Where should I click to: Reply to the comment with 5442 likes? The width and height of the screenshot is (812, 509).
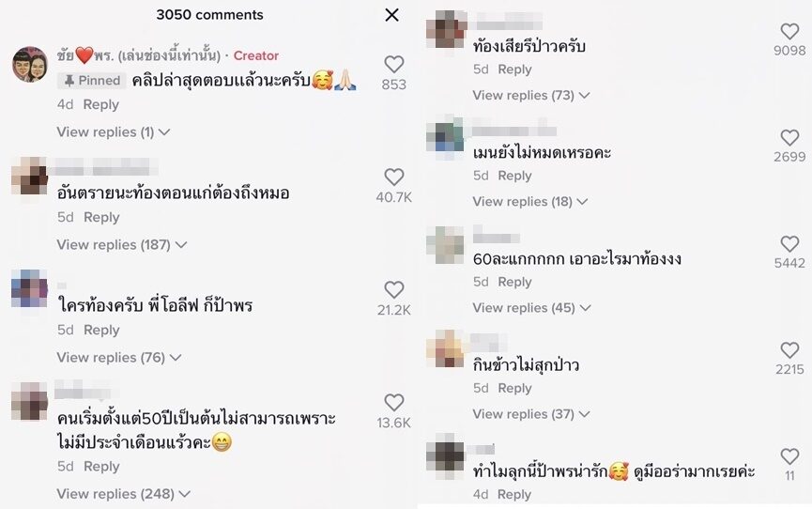point(514,282)
